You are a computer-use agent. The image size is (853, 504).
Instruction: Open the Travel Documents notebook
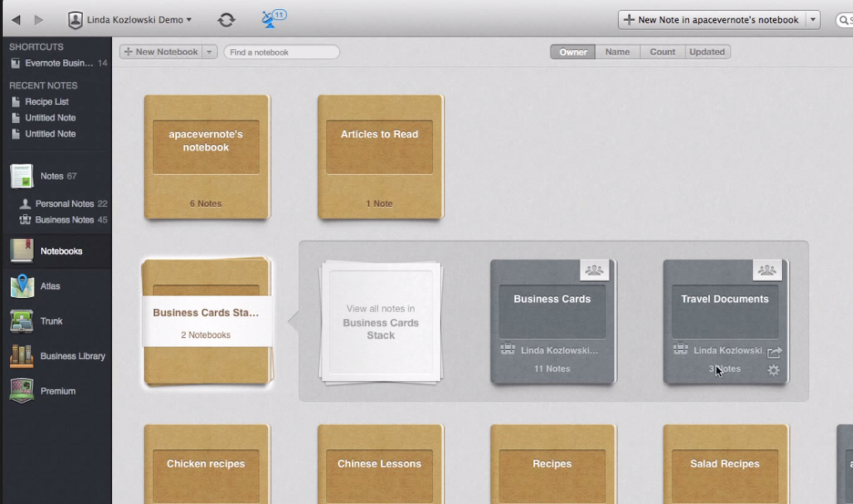725,321
